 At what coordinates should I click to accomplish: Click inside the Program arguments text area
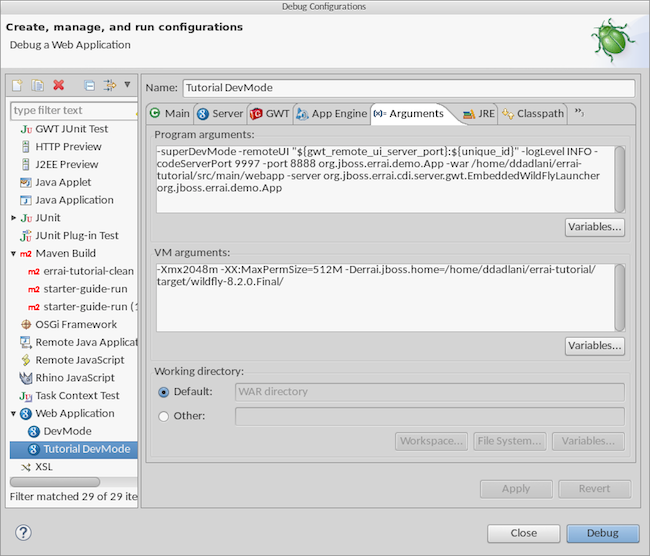point(385,179)
